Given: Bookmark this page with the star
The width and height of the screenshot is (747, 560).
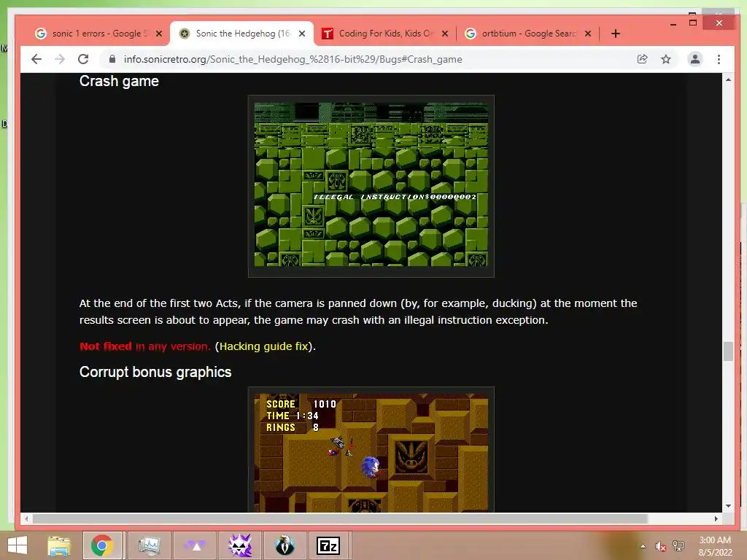Looking at the screenshot, I should [666, 59].
